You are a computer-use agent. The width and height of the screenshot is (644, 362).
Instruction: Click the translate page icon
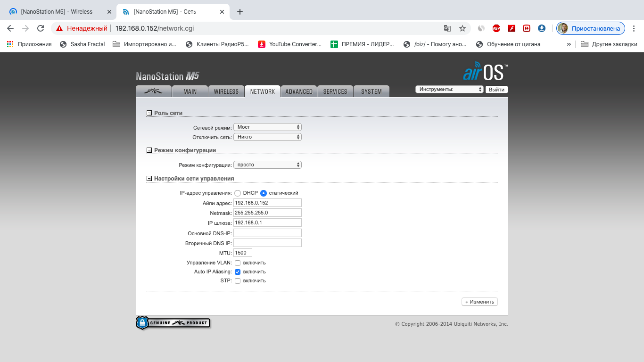[x=447, y=28]
